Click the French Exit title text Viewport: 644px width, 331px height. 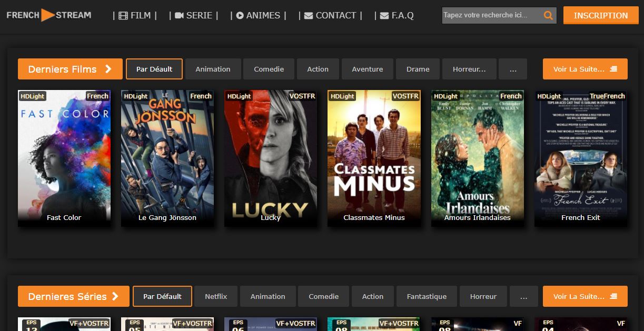point(581,217)
